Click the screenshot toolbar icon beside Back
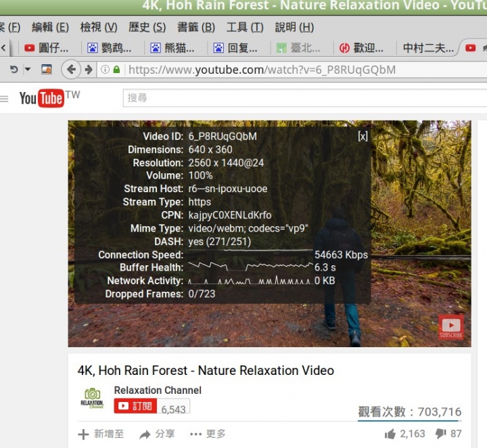The image size is (487, 448). click(x=47, y=69)
